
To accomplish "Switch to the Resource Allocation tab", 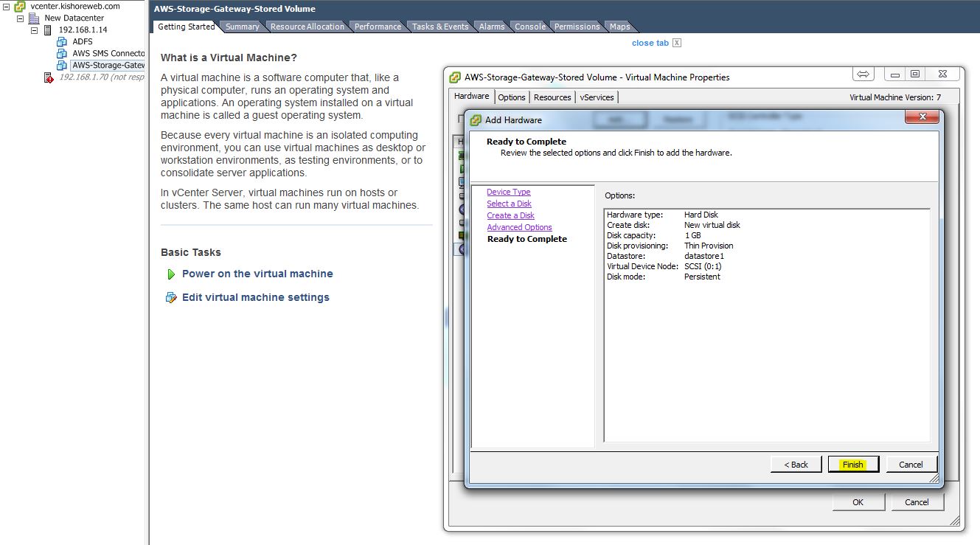I will tap(307, 27).
